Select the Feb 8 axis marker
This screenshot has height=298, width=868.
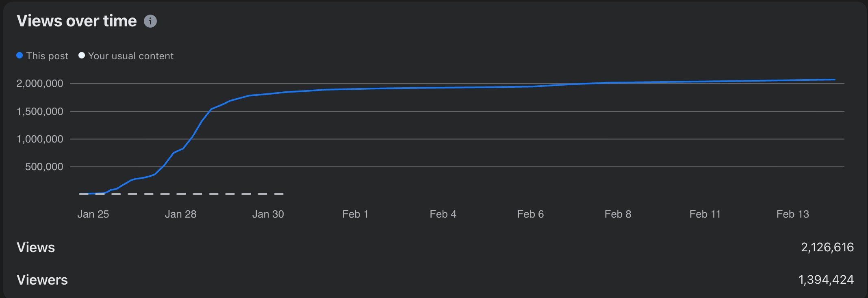click(x=618, y=214)
